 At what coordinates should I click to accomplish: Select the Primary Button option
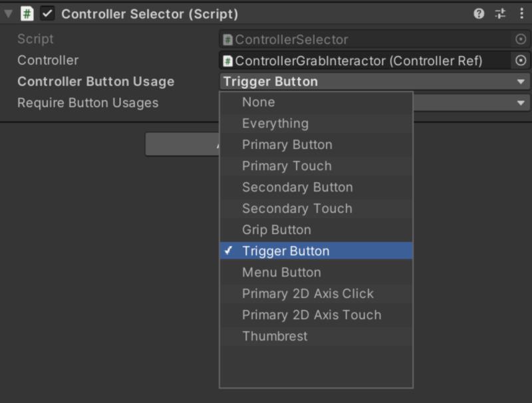point(287,145)
